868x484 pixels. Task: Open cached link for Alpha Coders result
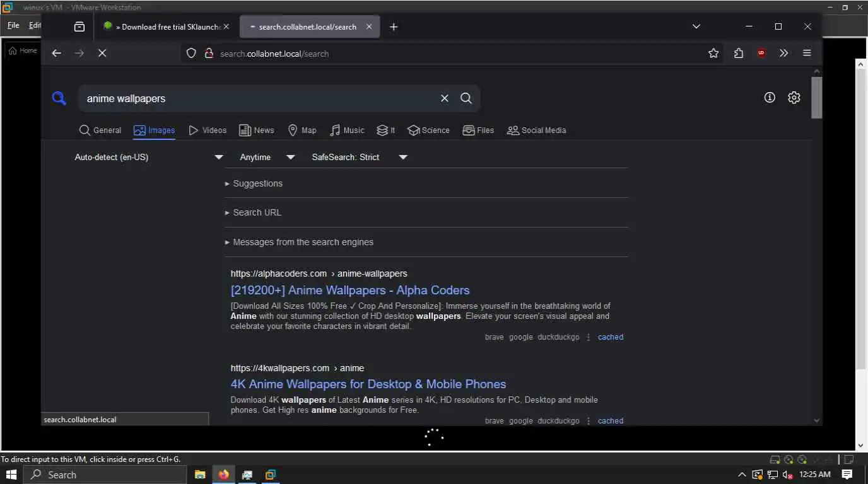(611, 337)
